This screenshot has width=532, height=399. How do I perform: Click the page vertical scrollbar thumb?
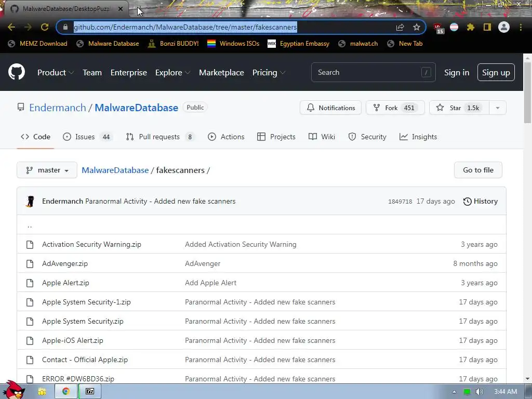pos(528,92)
